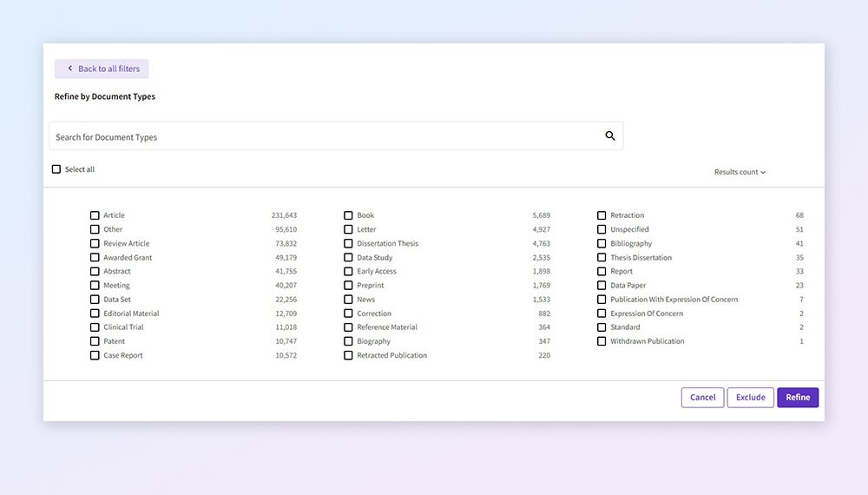Select the Preprint checkbox
868x495 pixels.
pyautogui.click(x=348, y=286)
